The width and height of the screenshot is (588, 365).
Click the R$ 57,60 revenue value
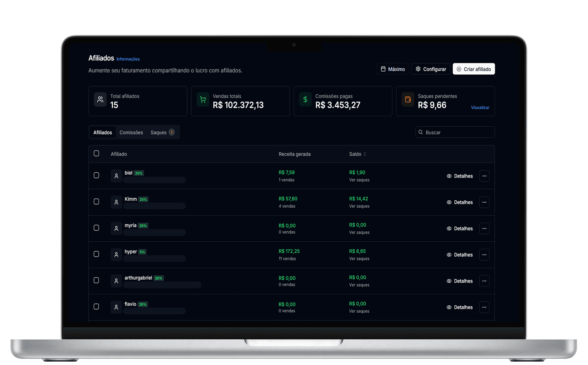(288, 199)
